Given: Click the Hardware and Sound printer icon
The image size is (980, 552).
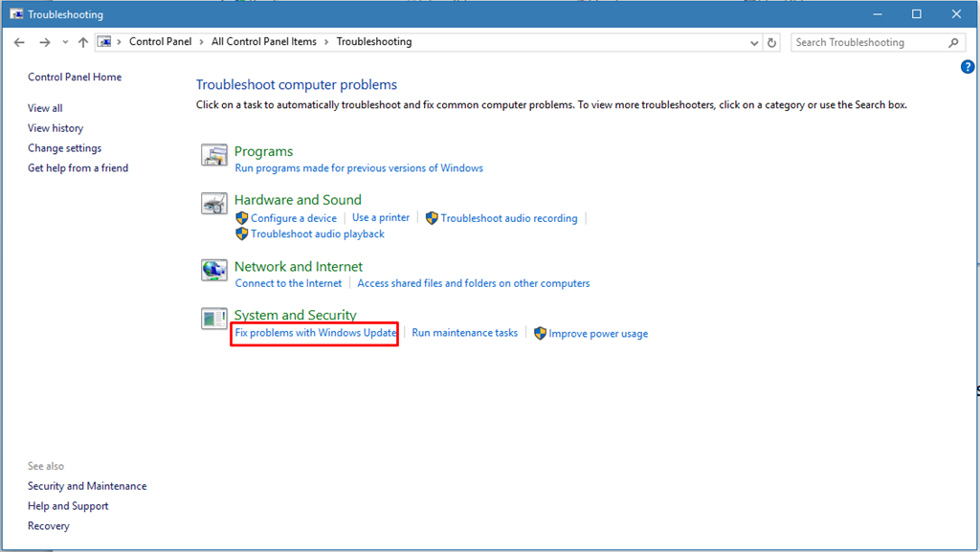Looking at the screenshot, I should coord(213,203).
